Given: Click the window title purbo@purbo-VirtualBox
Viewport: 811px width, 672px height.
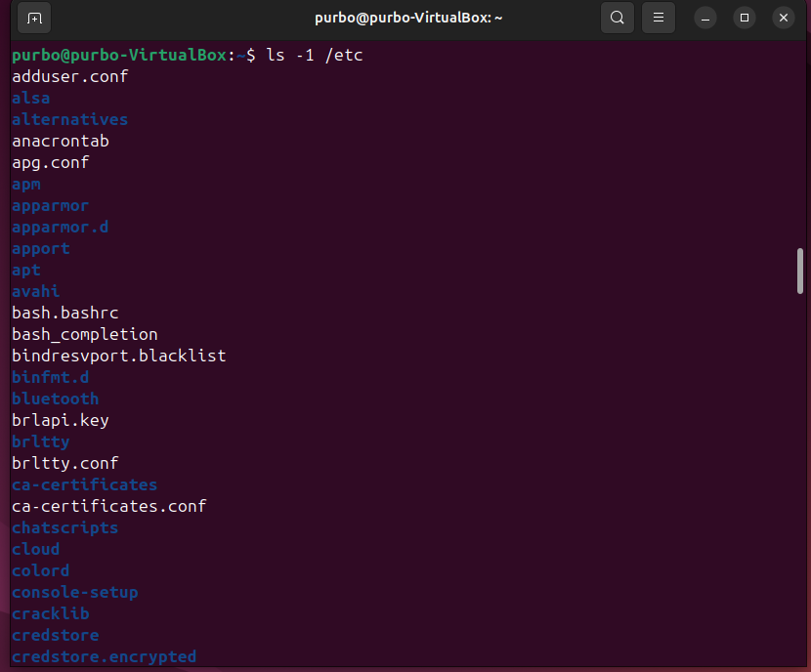Looking at the screenshot, I should click(x=408, y=19).
